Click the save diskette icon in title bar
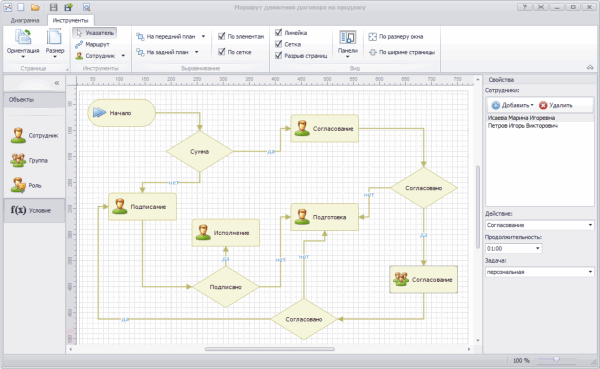Viewport: 600px width, 369px height. pyautogui.click(x=54, y=7)
